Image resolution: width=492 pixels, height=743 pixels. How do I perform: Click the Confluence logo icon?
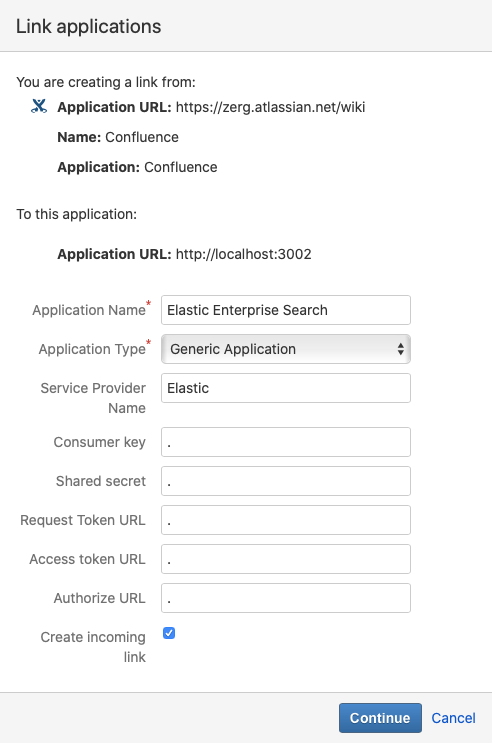(x=39, y=106)
